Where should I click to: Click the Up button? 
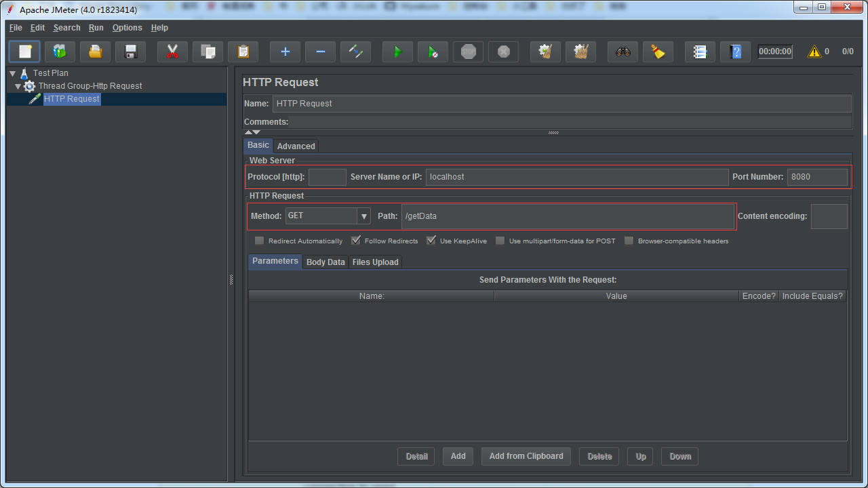click(641, 456)
